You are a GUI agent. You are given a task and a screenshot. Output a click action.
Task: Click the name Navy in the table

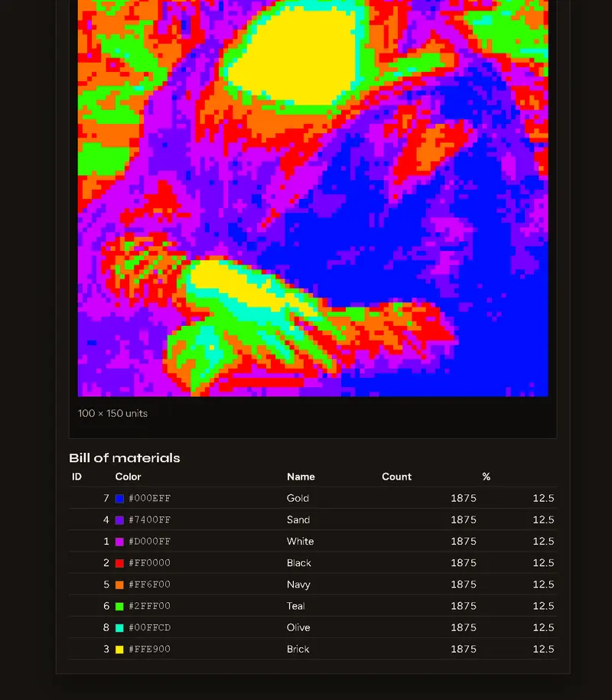tap(298, 584)
